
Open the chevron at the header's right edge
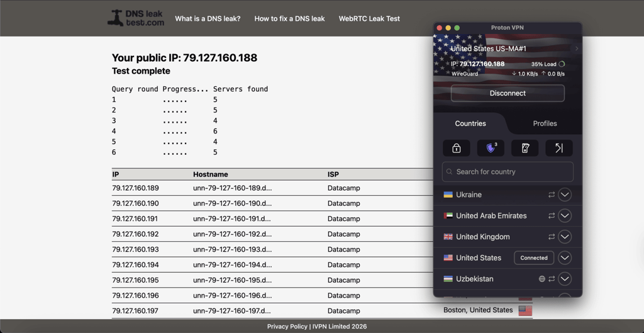(x=577, y=48)
